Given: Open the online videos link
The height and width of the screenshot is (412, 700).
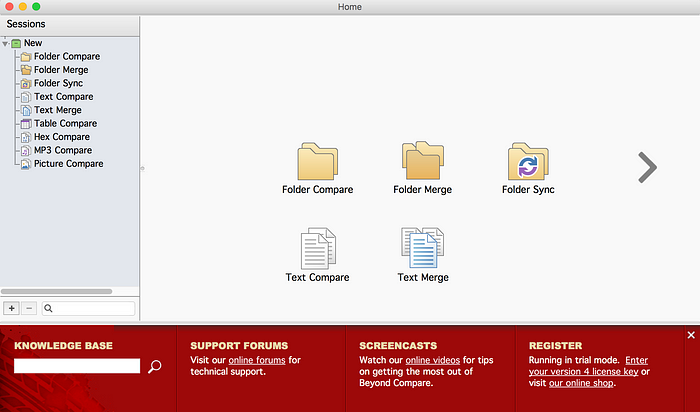Looking at the screenshot, I should pyautogui.click(x=433, y=360).
